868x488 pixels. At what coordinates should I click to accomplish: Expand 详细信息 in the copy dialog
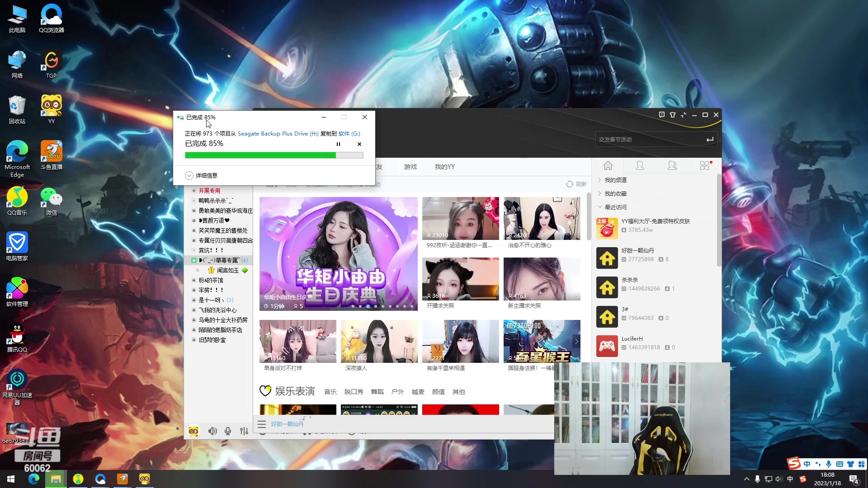201,175
